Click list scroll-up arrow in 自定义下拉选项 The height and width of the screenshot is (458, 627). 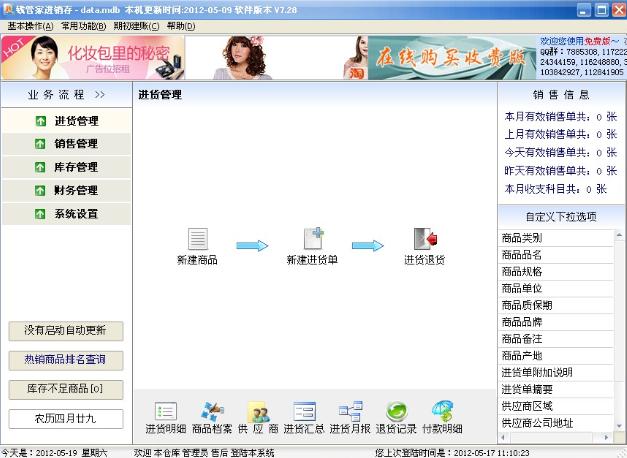click(619, 235)
